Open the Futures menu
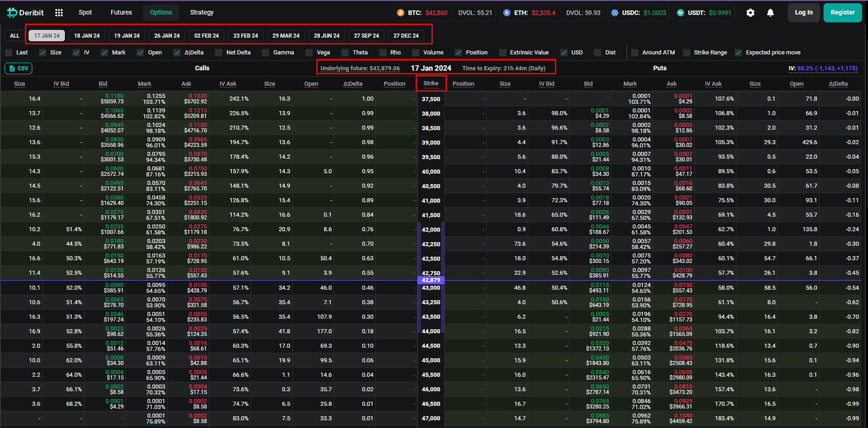 tap(121, 13)
